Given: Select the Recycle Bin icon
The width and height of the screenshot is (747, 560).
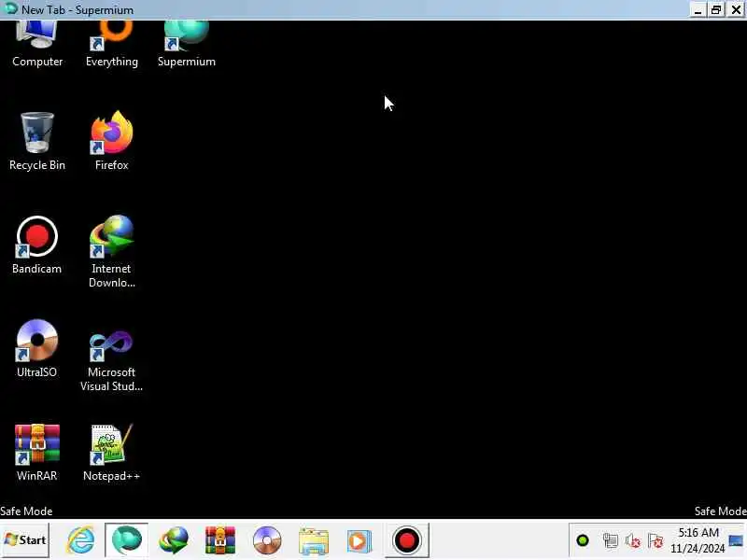Looking at the screenshot, I should coord(37,142).
